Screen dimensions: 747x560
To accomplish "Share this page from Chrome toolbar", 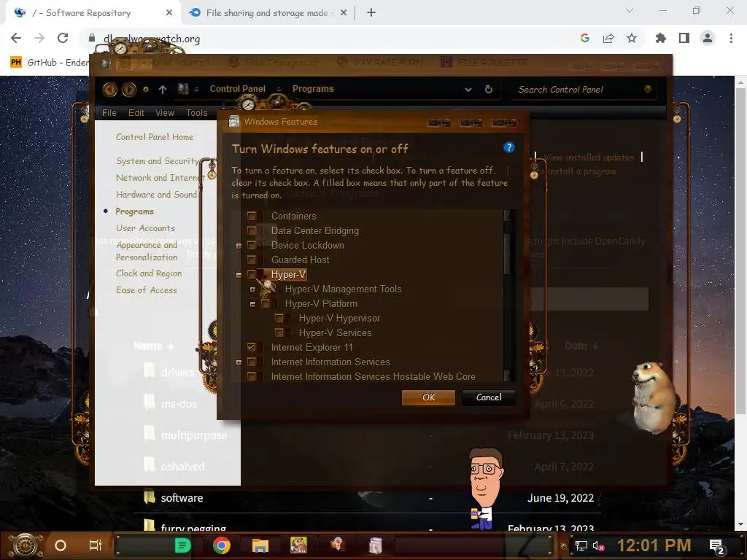I will tap(608, 38).
